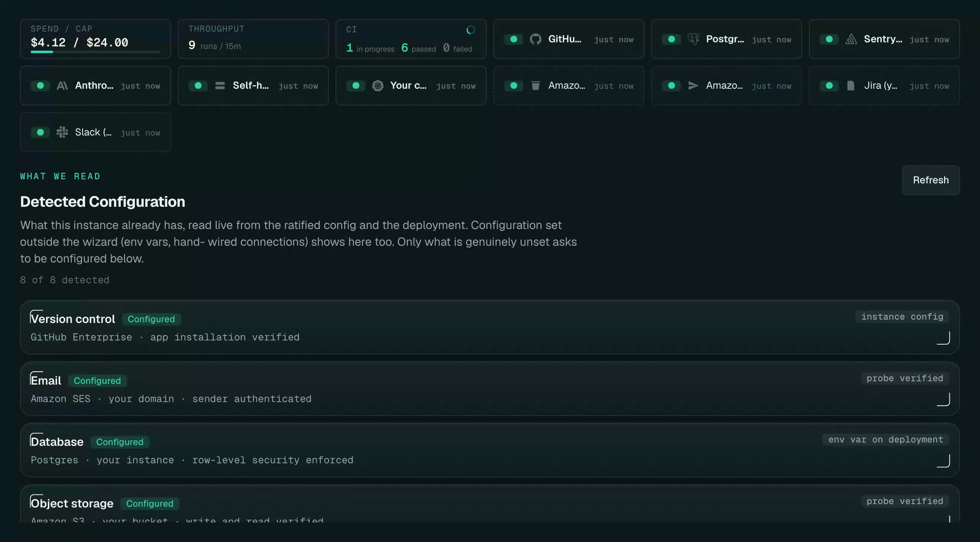Click the Sentry logo icon

[x=851, y=39]
